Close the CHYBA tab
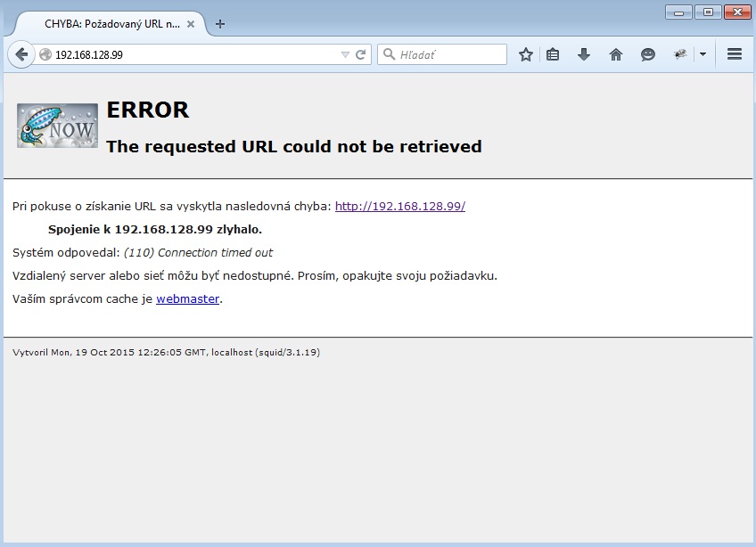The image size is (756, 547). pos(191,24)
